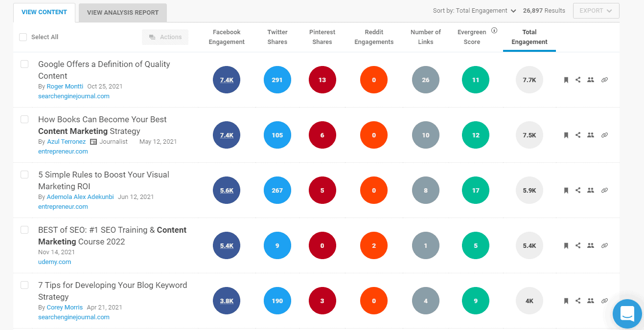Open the Actions menu
Image resolution: width=644 pixels, height=330 pixels.
tap(165, 37)
